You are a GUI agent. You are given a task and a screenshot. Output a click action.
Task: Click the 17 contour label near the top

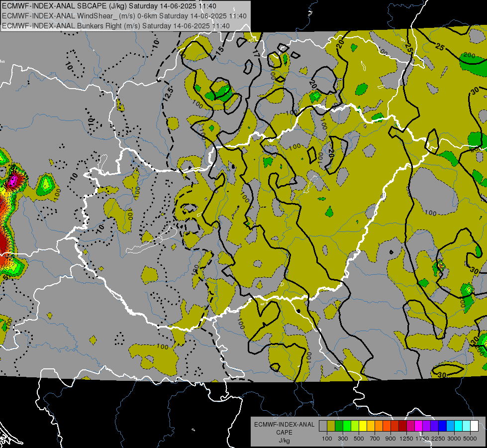click(x=256, y=53)
